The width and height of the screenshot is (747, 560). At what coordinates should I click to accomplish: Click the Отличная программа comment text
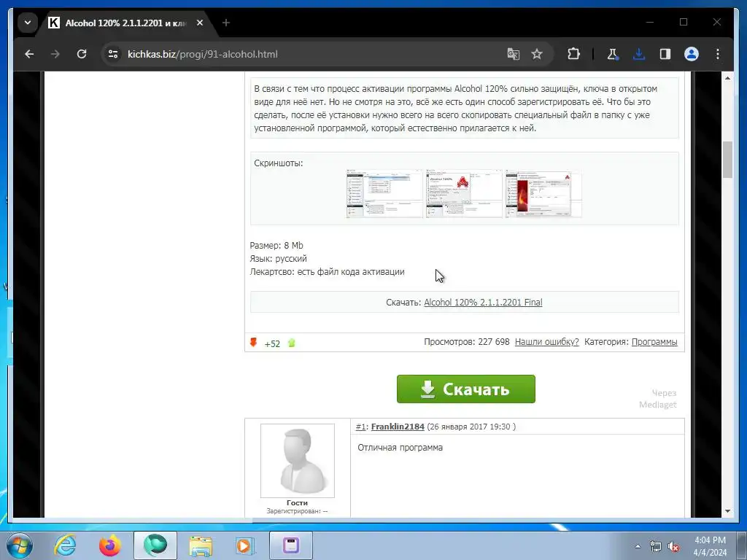400,448
